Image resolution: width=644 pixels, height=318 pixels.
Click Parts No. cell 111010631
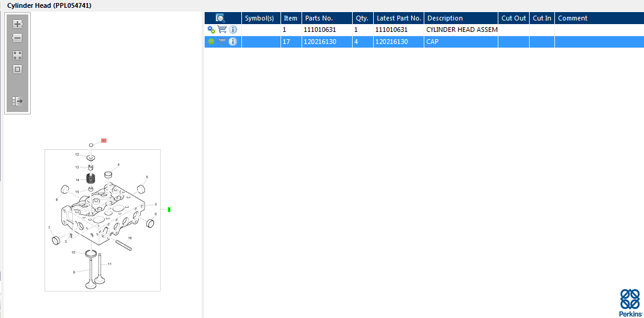327,30
